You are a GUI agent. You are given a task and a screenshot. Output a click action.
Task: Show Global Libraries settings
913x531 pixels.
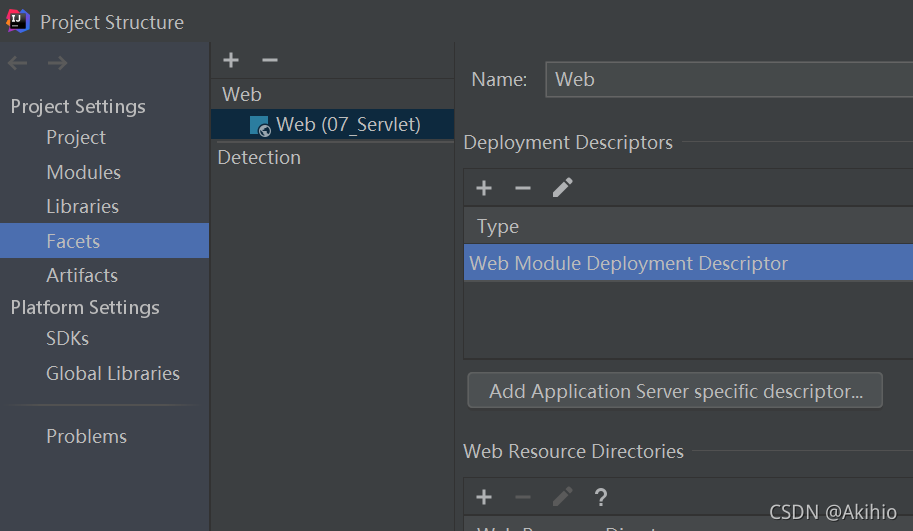pyautogui.click(x=113, y=373)
